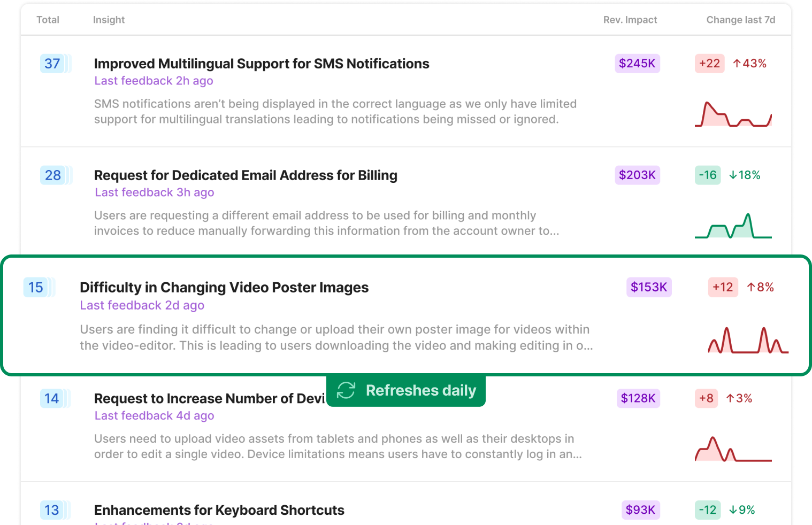Open Improved Multilingual Support for SMS Notifications insight
This screenshot has width=812, height=525.
[262, 64]
